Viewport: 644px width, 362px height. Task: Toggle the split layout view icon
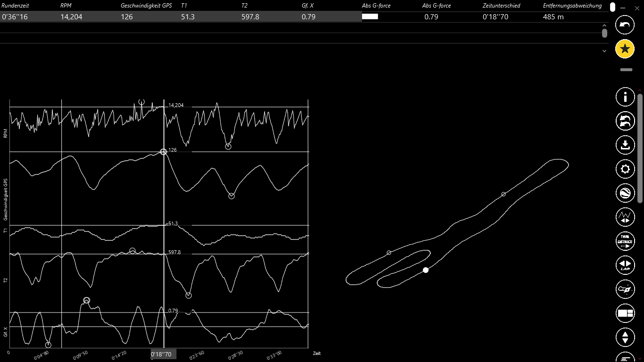[x=625, y=313]
